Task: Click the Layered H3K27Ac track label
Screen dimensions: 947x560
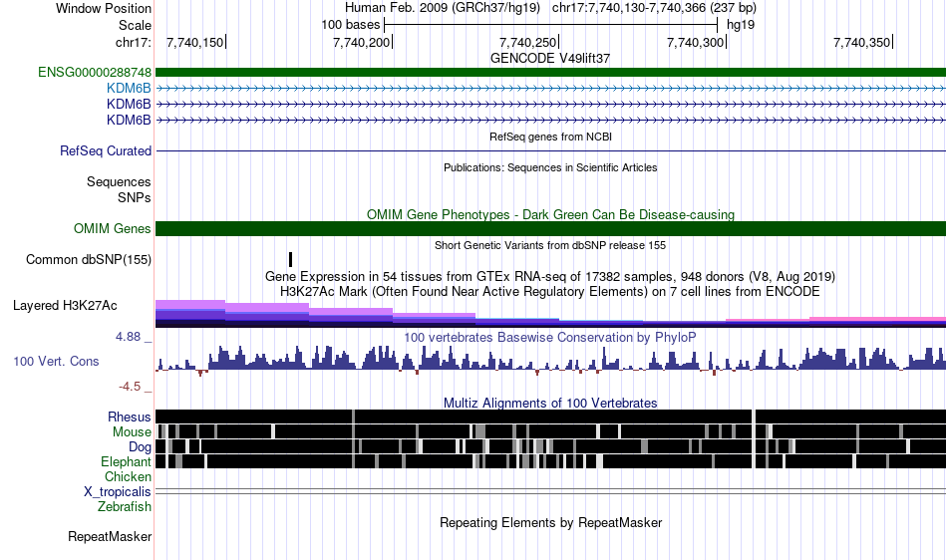Action: (65, 305)
